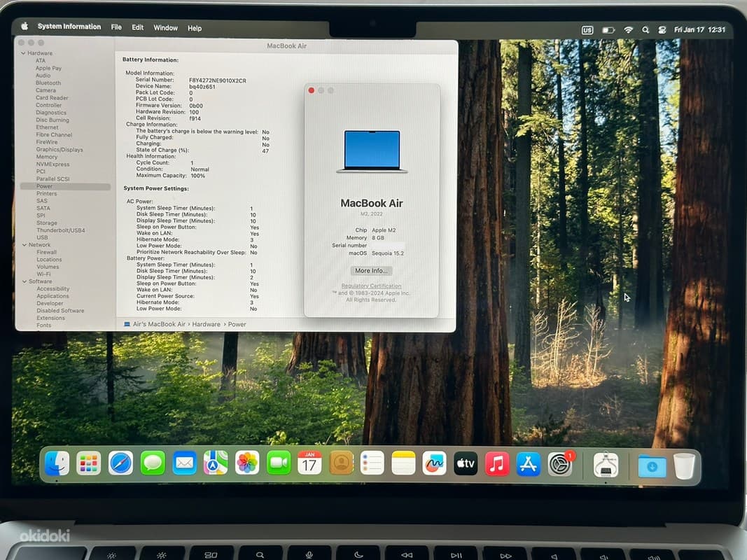Select Apple Pay in the sidebar
The image size is (747, 560).
[48, 68]
